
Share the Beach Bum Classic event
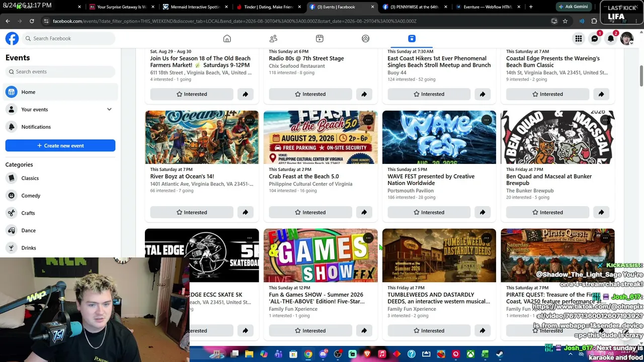click(601, 94)
